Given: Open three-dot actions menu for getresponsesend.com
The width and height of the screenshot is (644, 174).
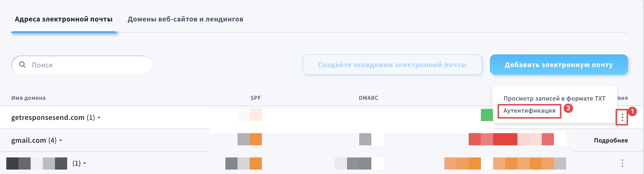Looking at the screenshot, I should 622,117.
